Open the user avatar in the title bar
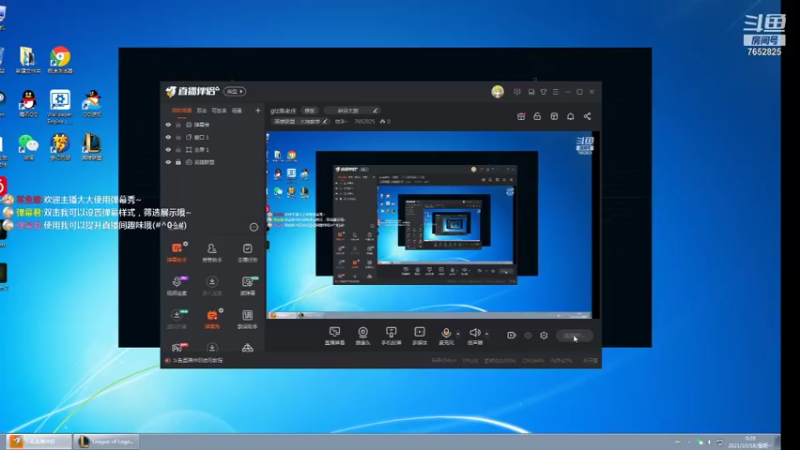Image resolution: width=800 pixels, height=450 pixels. [x=497, y=91]
